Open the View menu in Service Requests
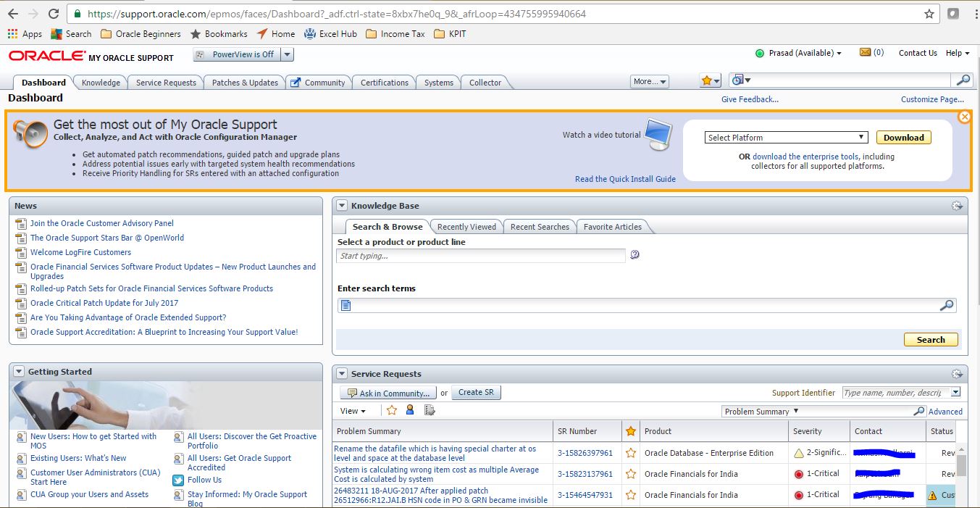The width and height of the screenshot is (980, 508). (353, 411)
